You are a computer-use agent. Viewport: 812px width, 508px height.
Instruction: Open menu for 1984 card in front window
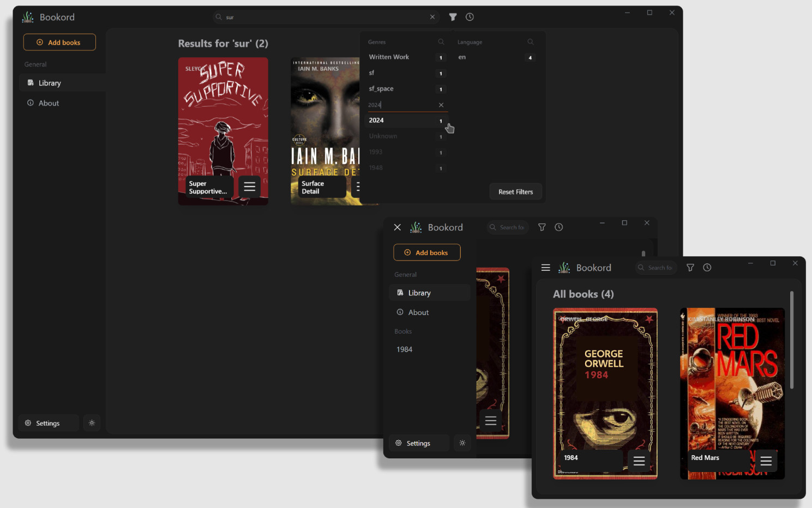(x=639, y=461)
